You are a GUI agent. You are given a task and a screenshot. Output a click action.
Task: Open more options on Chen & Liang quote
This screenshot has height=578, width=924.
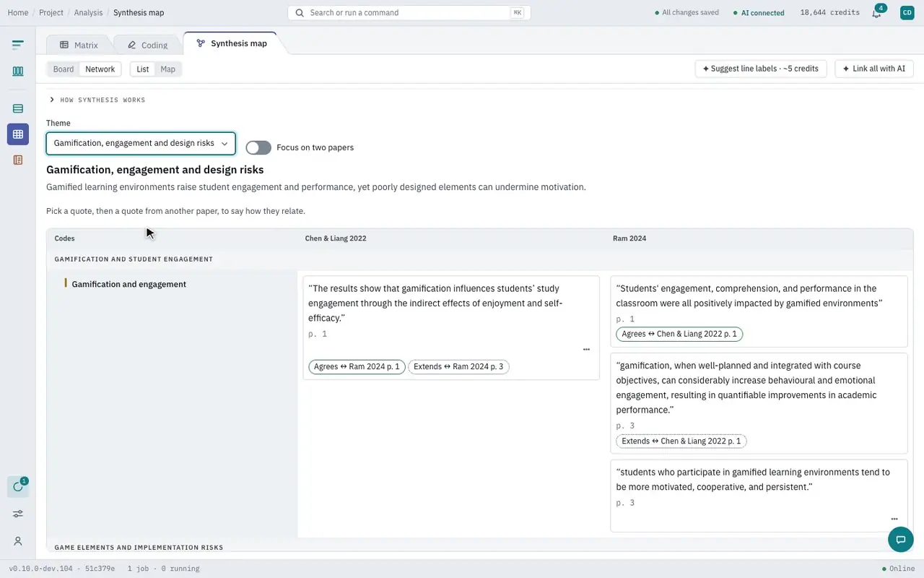click(x=586, y=350)
